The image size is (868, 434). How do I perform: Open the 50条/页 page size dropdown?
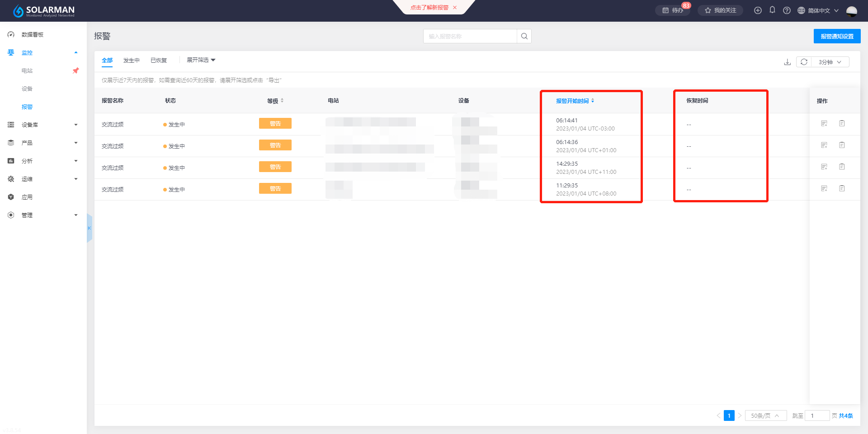tap(765, 415)
